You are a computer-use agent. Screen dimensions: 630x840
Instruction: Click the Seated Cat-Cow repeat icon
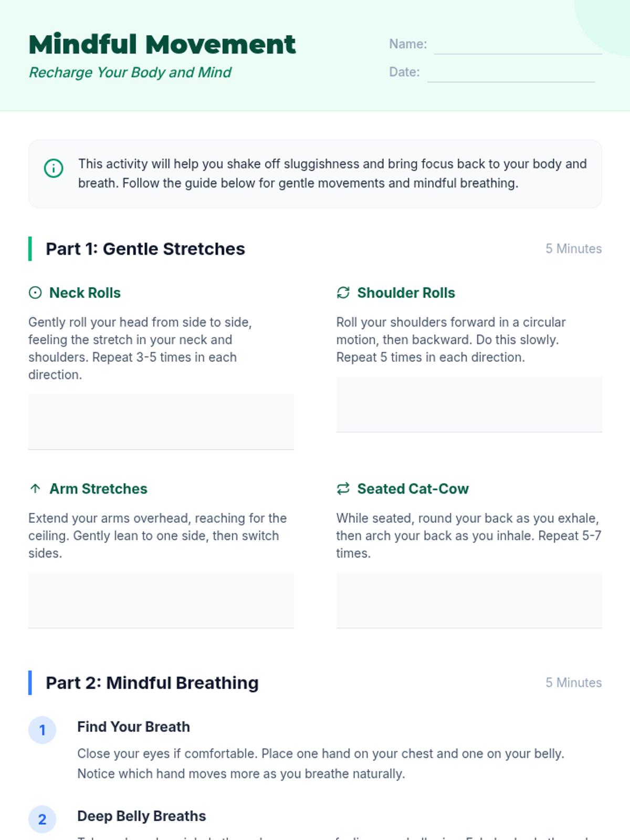[343, 489]
